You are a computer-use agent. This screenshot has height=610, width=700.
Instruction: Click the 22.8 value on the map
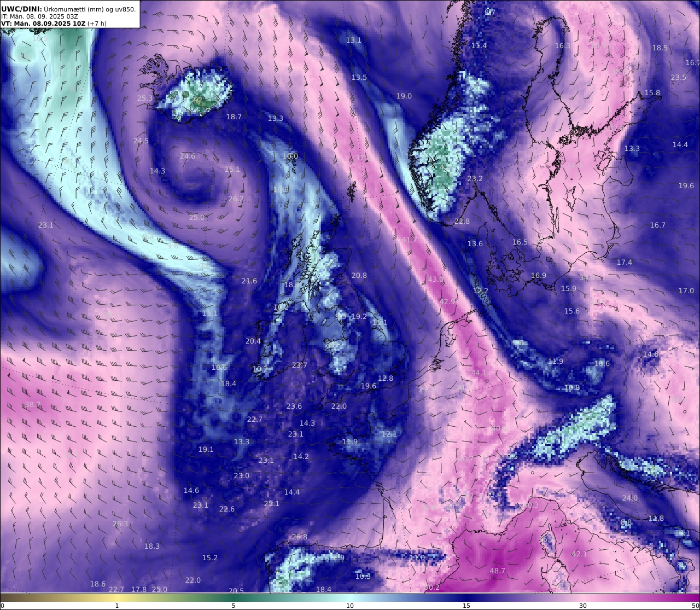(462, 221)
